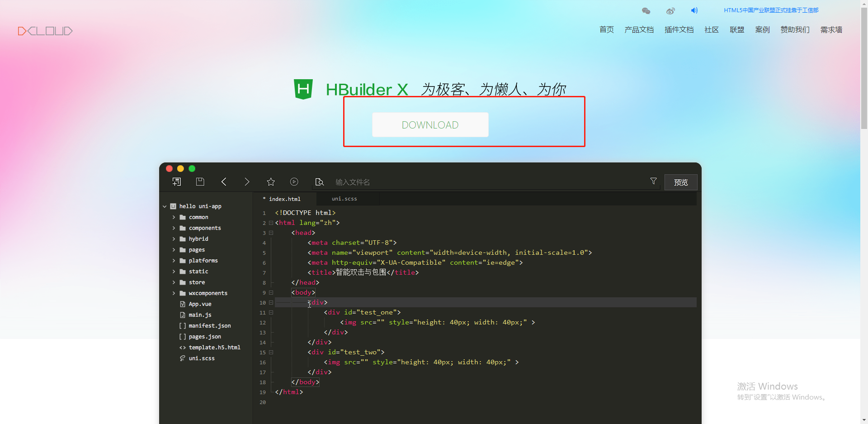Mute the announcement speaker icon
This screenshot has height=424, width=868.
point(694,10)
